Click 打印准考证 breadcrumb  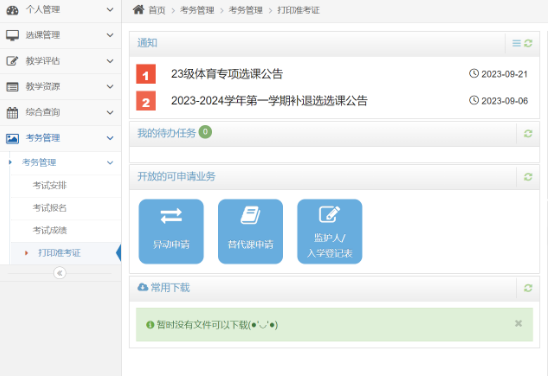[x=298, y=10]
